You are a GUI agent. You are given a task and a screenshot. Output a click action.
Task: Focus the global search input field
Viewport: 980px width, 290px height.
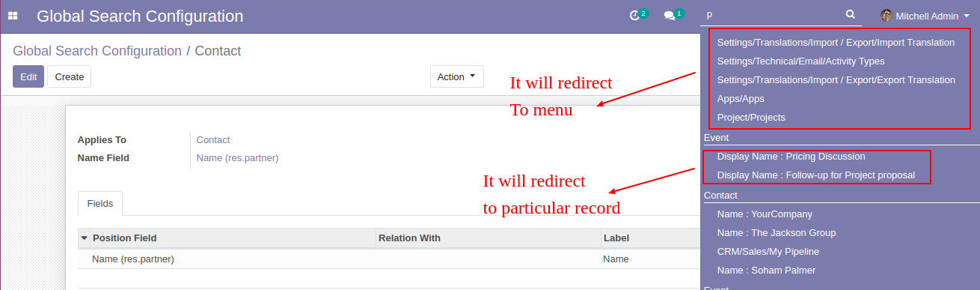pos(774,14)
